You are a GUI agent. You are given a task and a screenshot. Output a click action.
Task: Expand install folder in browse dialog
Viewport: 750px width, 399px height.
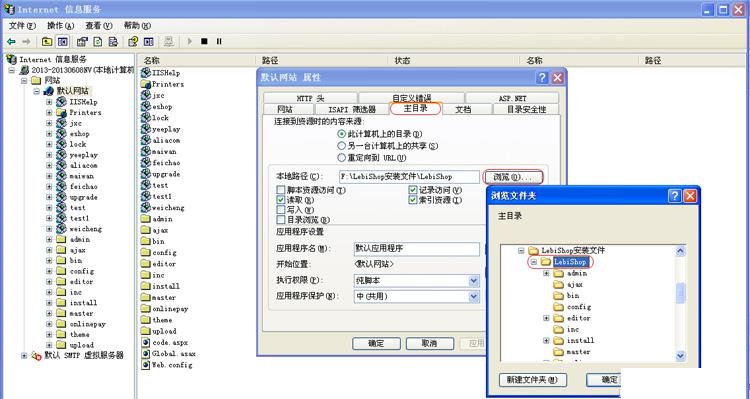coord(546,340)
